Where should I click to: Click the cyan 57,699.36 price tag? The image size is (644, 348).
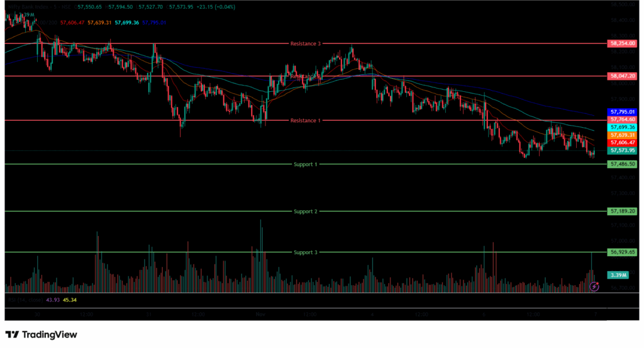click(622, 127)
